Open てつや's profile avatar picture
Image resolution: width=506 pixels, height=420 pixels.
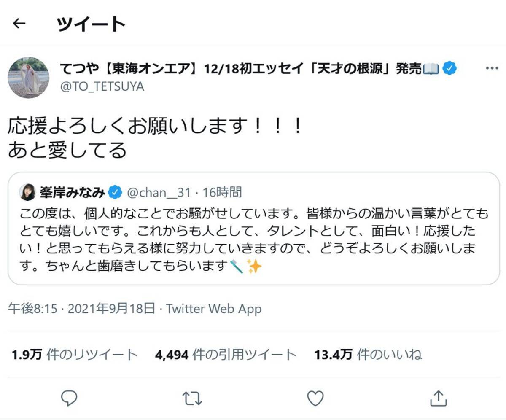click(x=29, y=78)
